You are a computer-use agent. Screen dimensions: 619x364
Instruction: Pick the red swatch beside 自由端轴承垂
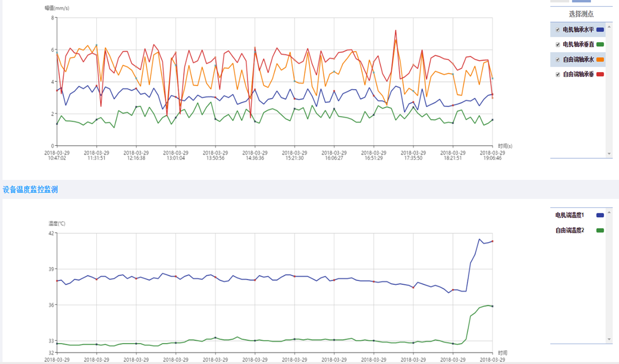point(600,74)
